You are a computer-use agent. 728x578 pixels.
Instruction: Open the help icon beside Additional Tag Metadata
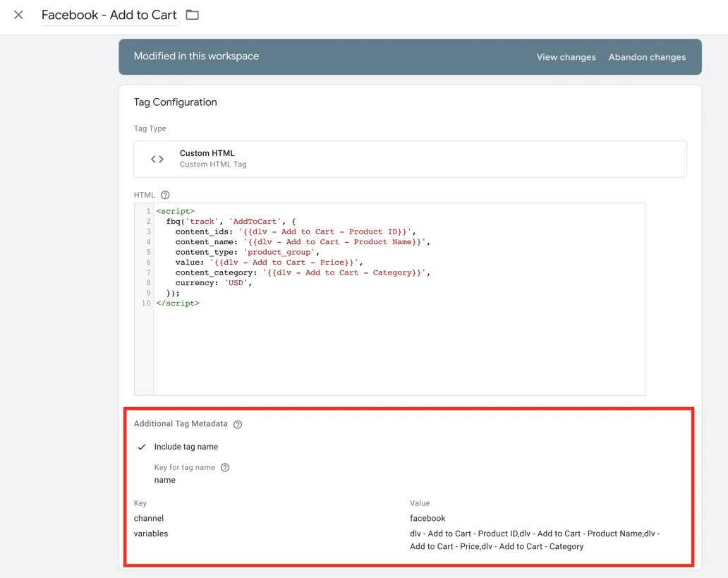238,424
